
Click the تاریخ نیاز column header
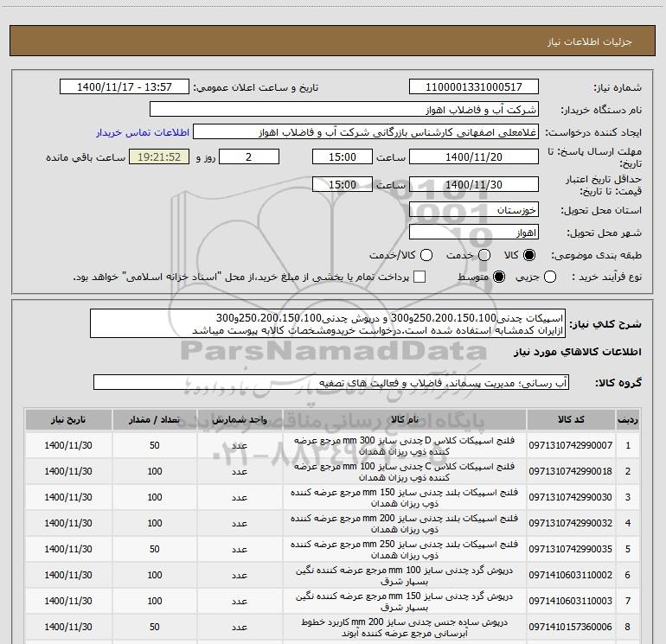click(68, 420)
